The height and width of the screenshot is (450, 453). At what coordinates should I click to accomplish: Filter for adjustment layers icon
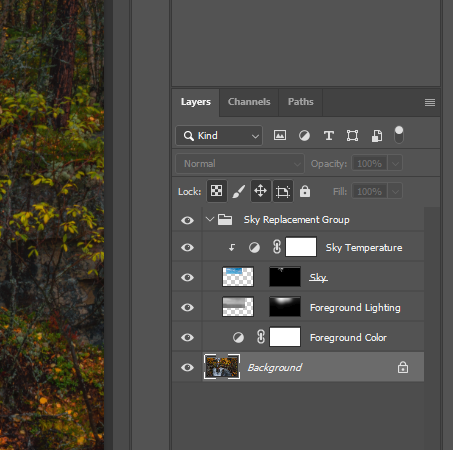click(x=304, y=135)
